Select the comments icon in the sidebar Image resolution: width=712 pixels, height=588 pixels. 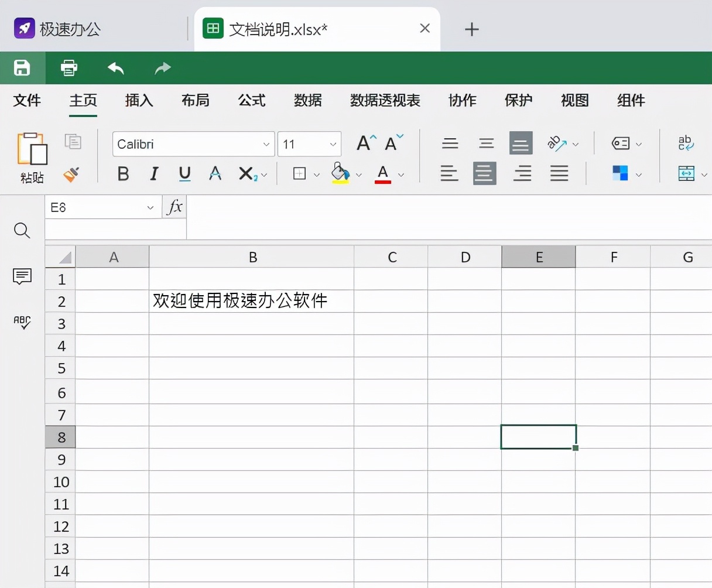coord(22,276)
